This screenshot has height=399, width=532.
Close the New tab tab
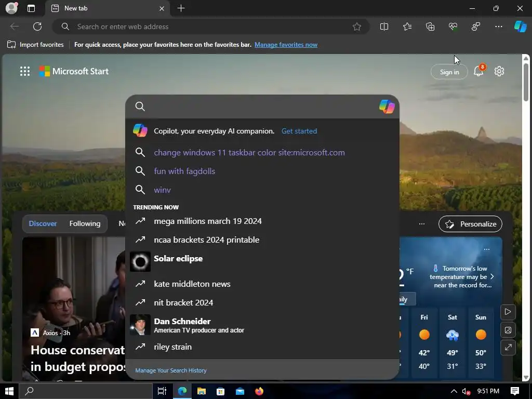pyautogui.click(x=162, y=8)
